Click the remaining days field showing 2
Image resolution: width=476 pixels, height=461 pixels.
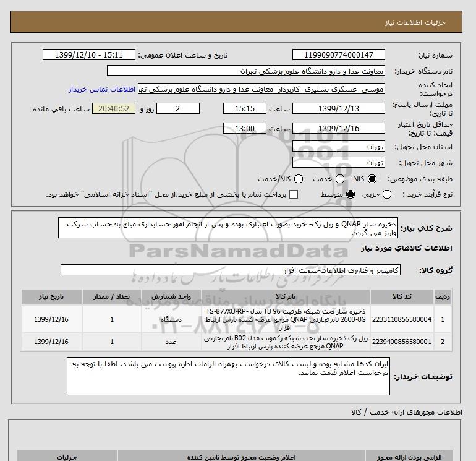[x=178, y=109]
